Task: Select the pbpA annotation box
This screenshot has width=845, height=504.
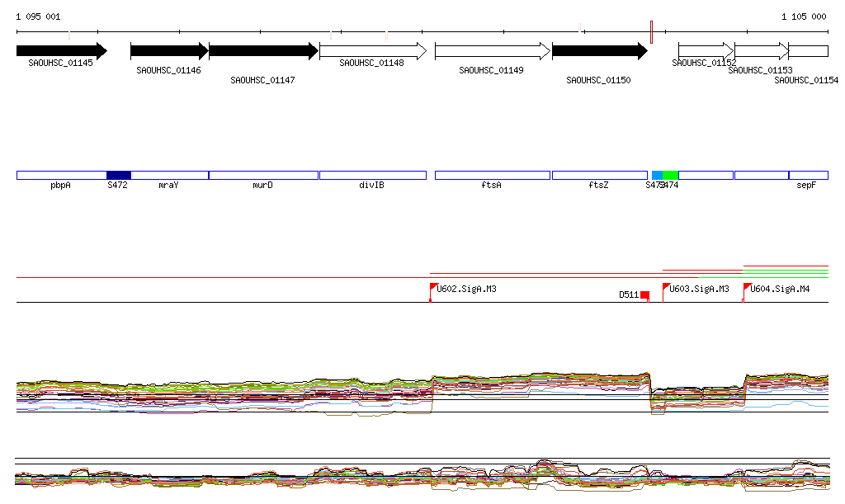Action: 62,175
